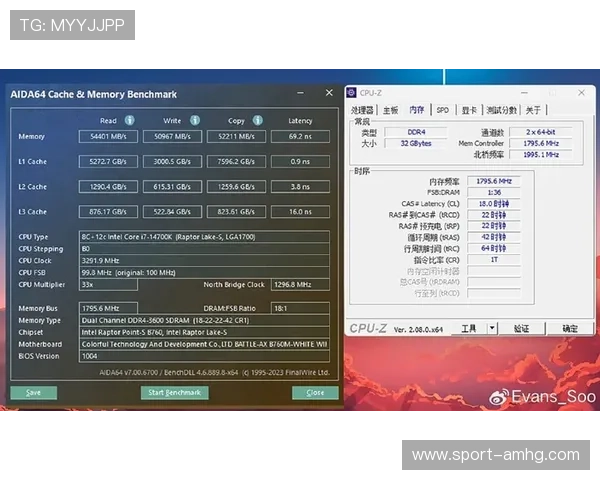Open the SPD tab
This screenshot has height=480, width=600.
[x=443, y=110]
